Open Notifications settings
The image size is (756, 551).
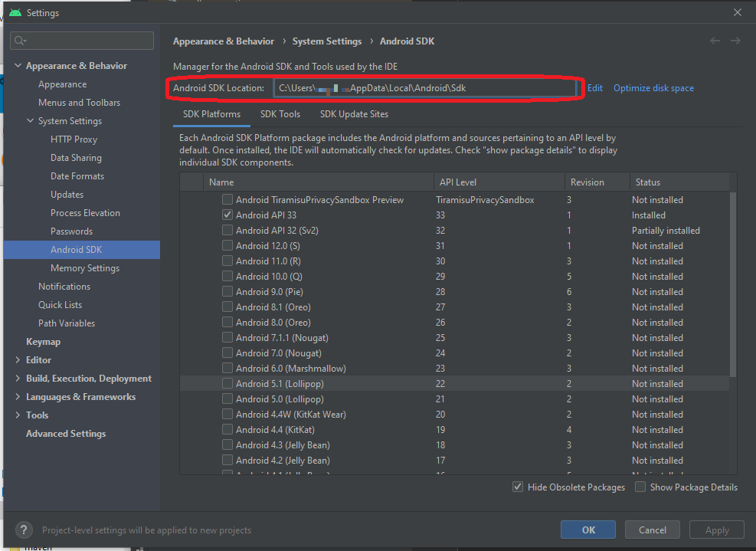64,286
